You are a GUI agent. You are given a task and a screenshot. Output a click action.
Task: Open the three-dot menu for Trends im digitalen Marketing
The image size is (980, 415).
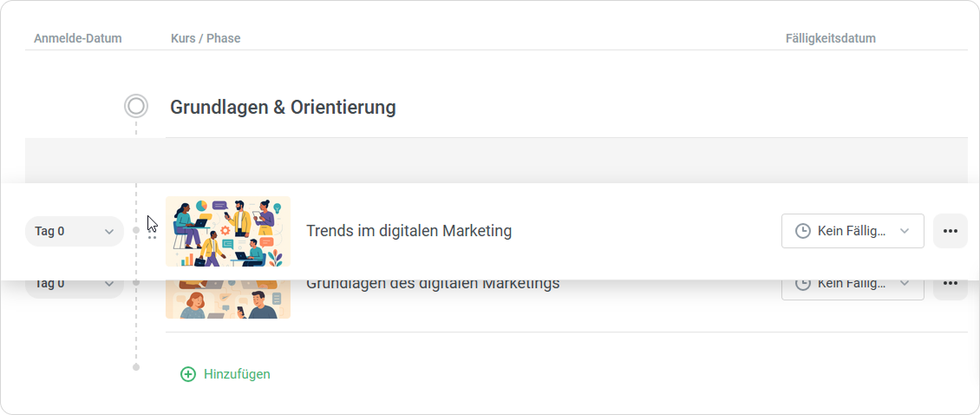[950, 231]
